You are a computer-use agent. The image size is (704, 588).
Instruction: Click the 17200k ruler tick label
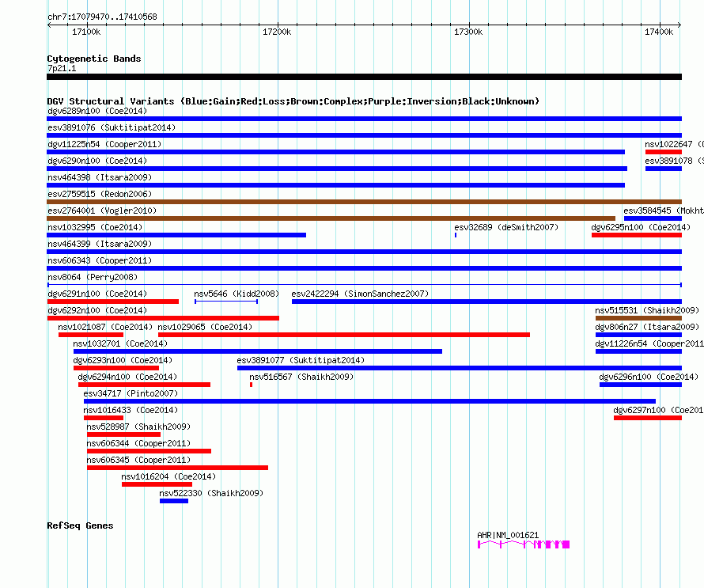(277, 32)
